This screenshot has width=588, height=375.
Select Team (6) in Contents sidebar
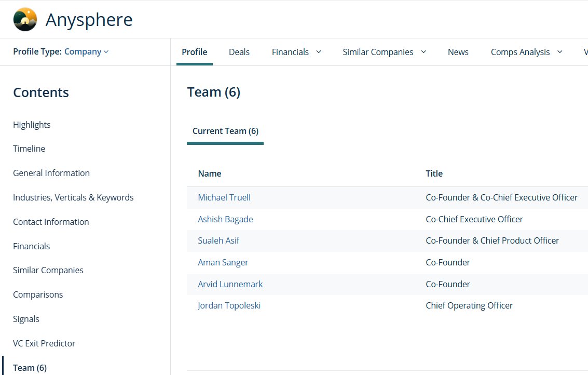30,368
